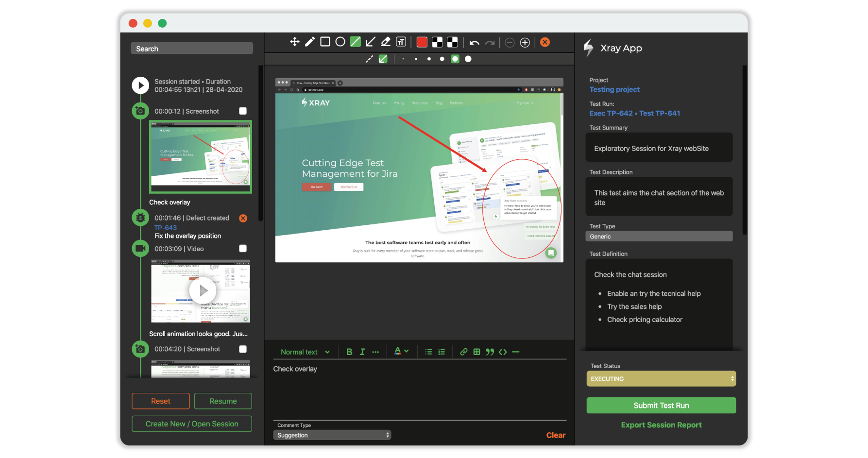Screen dimensions: 868x458
Task: Open the Test Status EXECUTING dropdown
Action: 661,379
